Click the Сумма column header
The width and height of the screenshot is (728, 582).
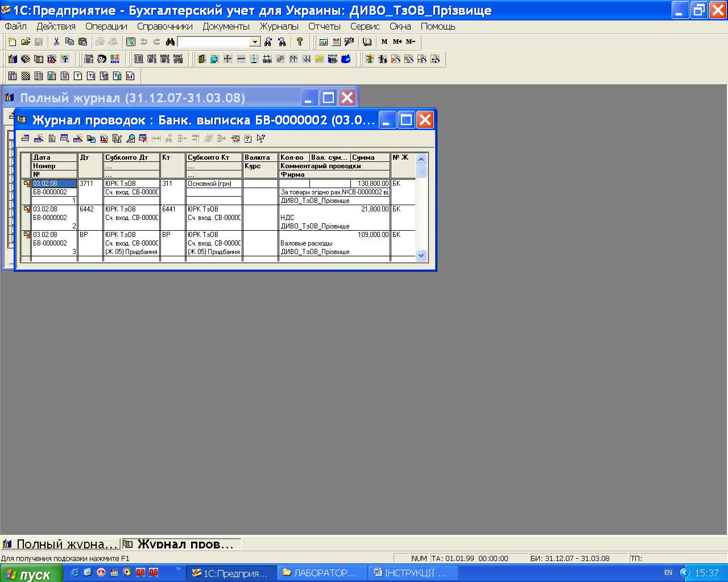point(370,157)
